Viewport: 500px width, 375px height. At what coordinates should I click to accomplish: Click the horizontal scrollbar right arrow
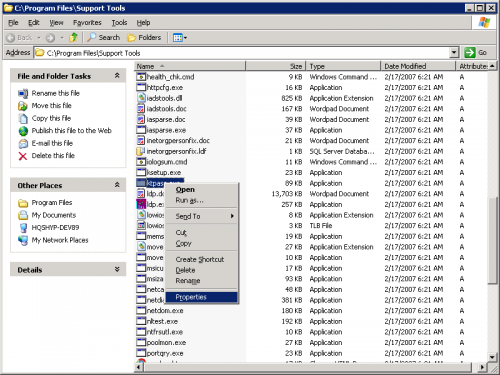482,367
